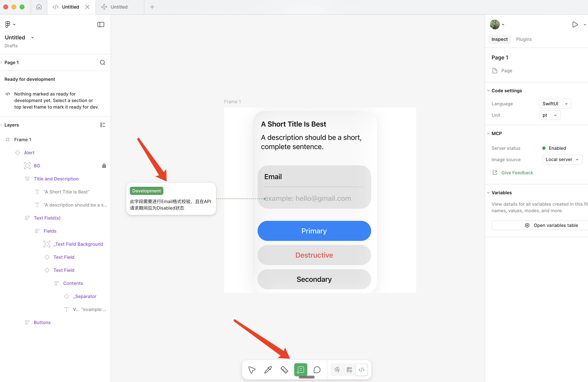
Task: Change Image source from Local server
Action: (x=562, y=159)
